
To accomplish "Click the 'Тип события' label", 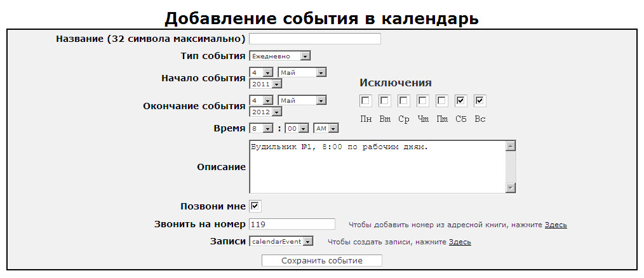I will (x=213, y=56).
